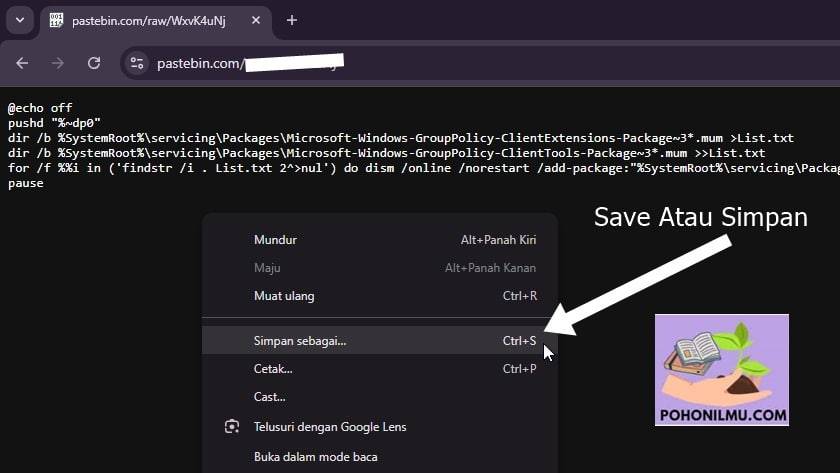Reload the page with the refresh icon
840x473 pixels.
[94, 63]
